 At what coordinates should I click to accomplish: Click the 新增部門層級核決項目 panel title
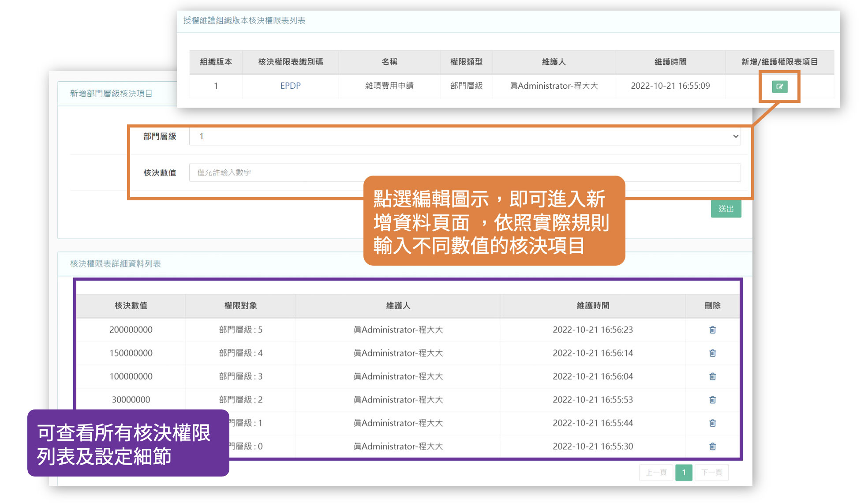111,94
